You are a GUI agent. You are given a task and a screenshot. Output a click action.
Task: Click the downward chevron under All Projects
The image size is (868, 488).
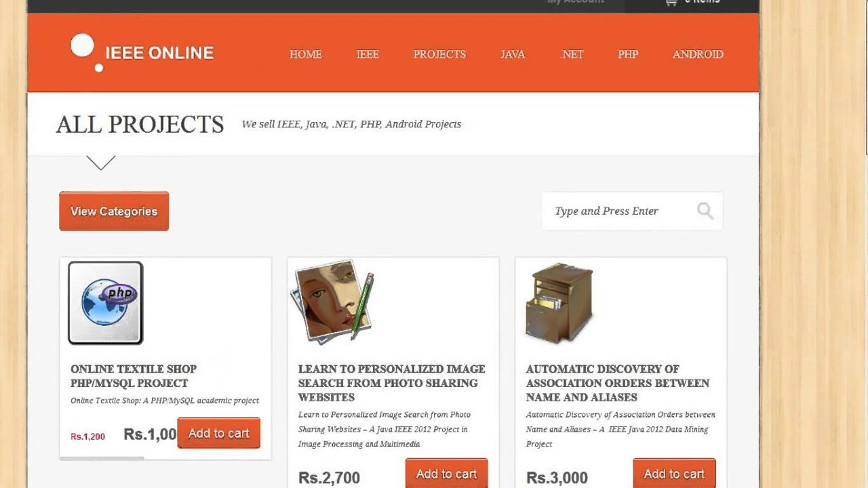101,163
